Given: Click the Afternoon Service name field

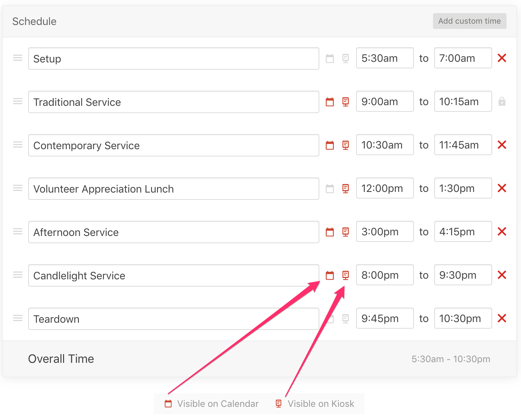Looking at the screenshot, I should (174, 232).
